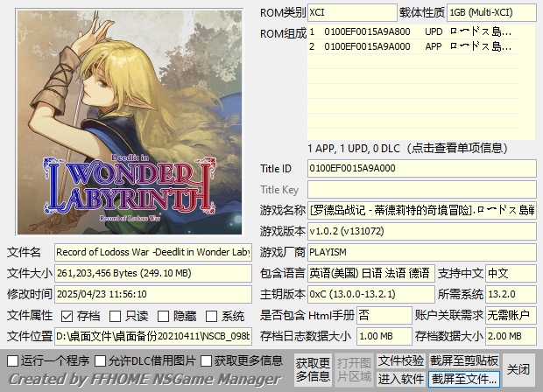Click the 1 APP, 1 UPD, 0 DLC summary text
Viewport: 543px width, 392px height.
(x=407, y=149)
